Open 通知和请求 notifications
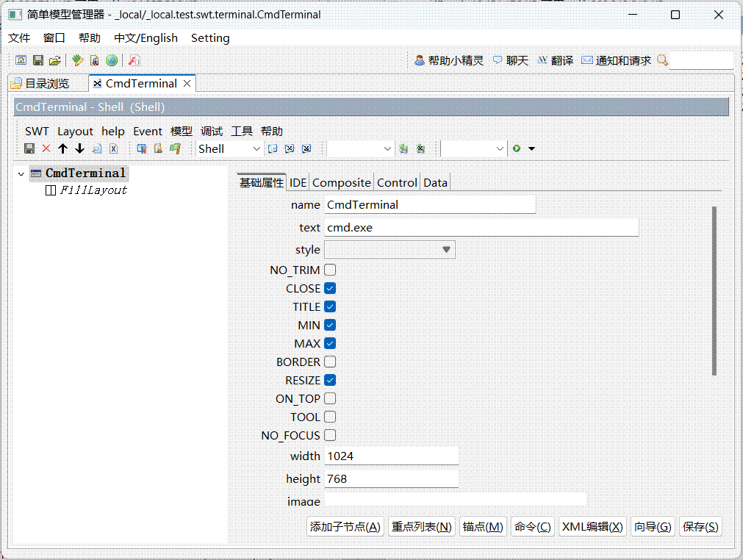The width and height of the screenshot is (743, 560). point(616,61)
